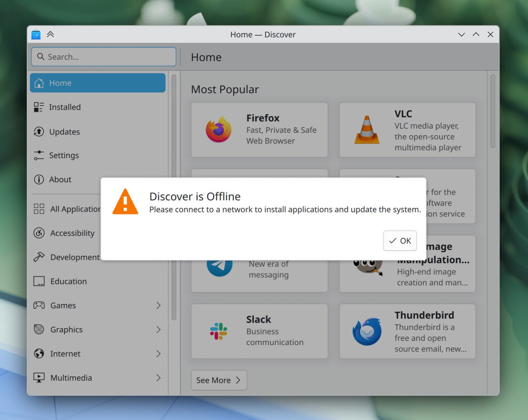This screenshot has height=420, width=528.
Task: Click the house icon next to Home
Action: pos(39,83)
